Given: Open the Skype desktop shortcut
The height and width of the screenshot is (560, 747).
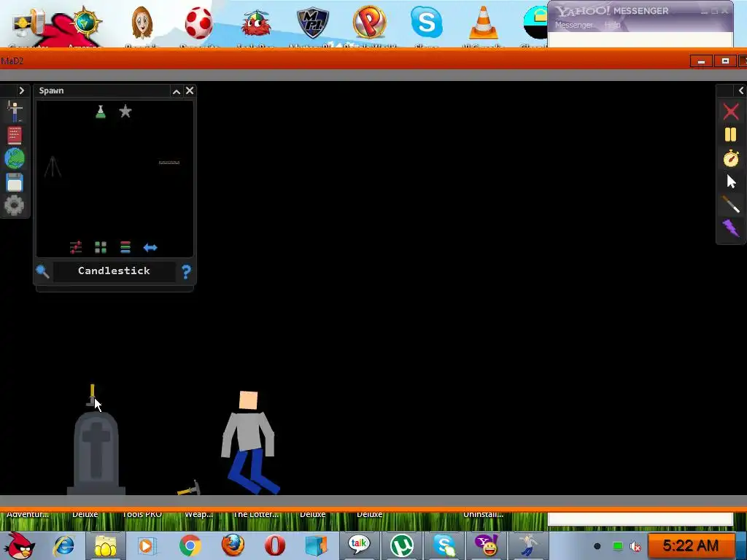Looking at the screenshot, I should (426, 22).
